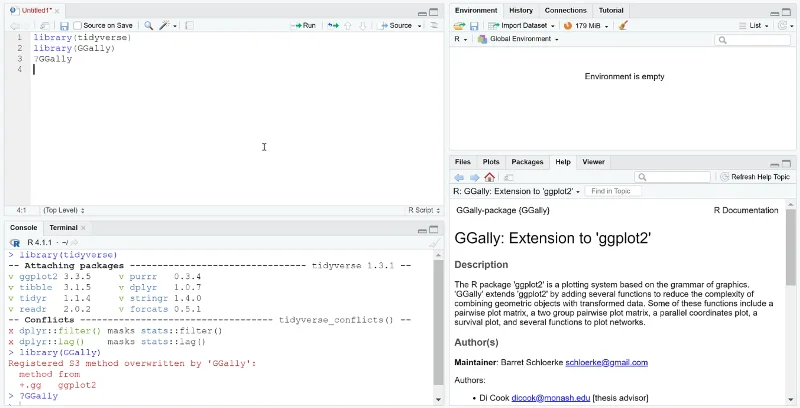Maximize the Environment pane
This screenshot has width=800, height=408.
[786, 12]
